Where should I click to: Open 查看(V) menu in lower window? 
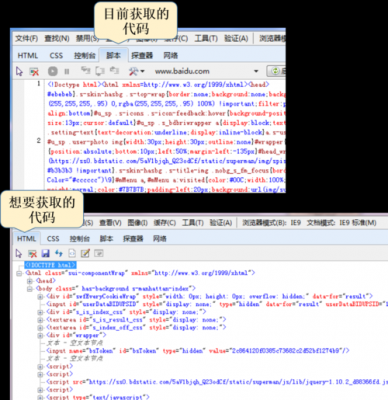click(x=110, y=223)
